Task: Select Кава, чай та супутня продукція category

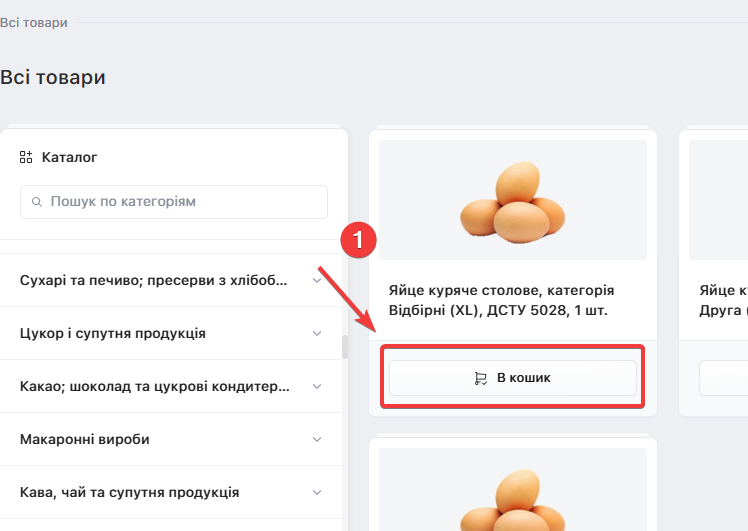Action: tap(129, 492)
